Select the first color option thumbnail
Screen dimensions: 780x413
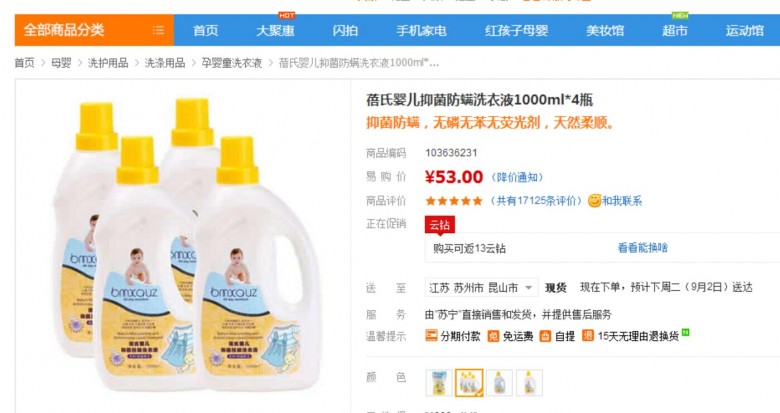[439, 383]
